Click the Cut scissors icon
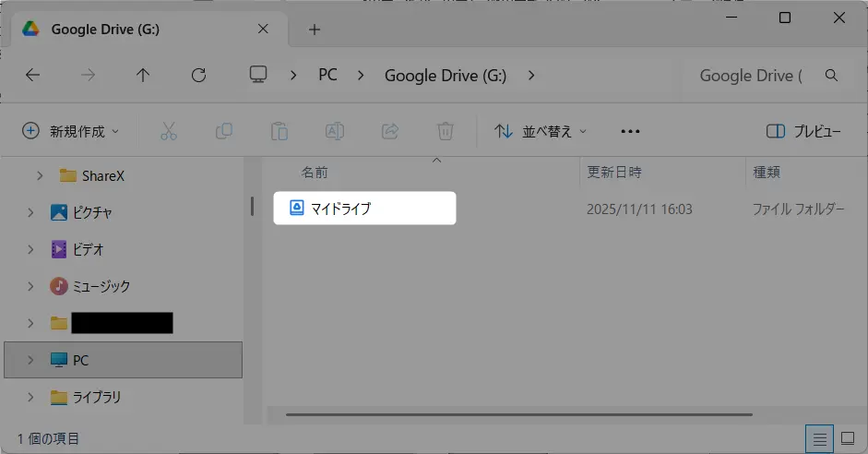 click(168, 131)
